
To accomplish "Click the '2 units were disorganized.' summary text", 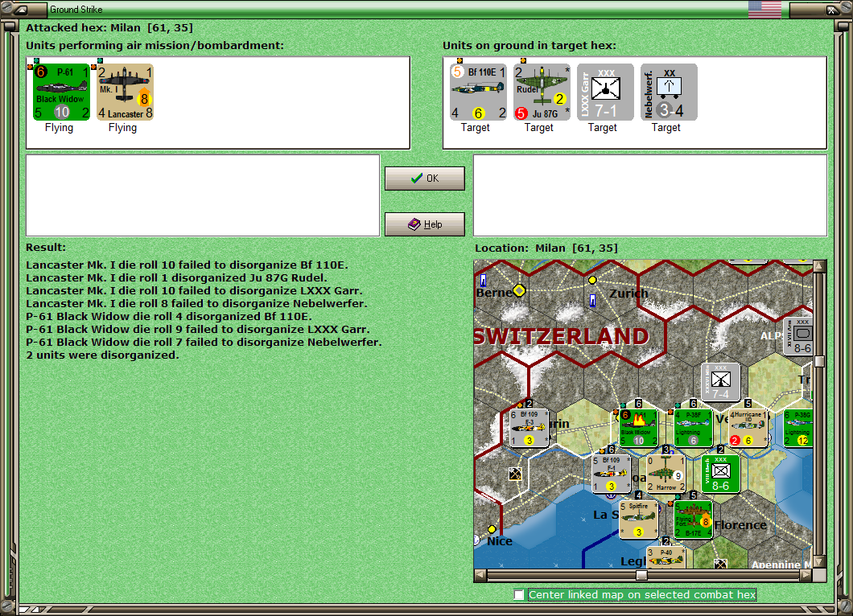I will coord(102,355).
